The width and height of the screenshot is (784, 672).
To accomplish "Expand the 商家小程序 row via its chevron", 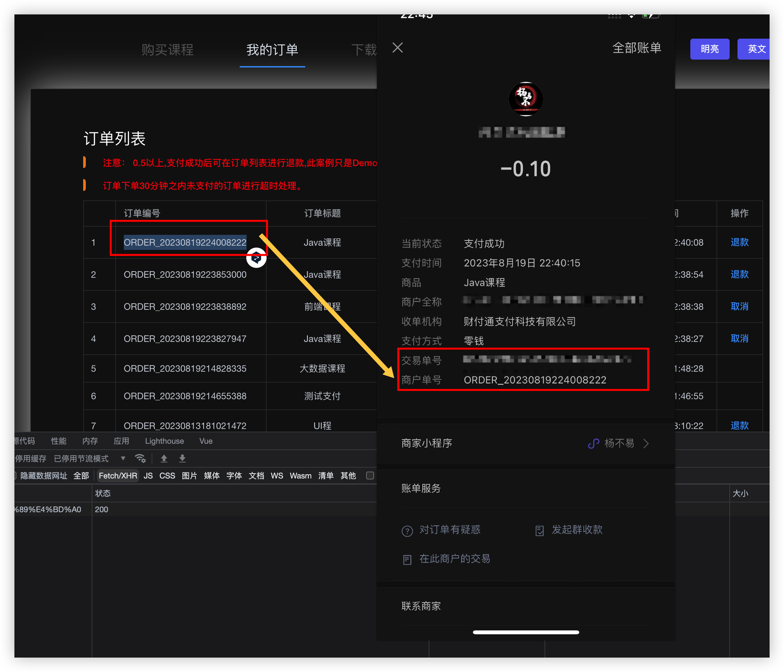I will (646, 443).
